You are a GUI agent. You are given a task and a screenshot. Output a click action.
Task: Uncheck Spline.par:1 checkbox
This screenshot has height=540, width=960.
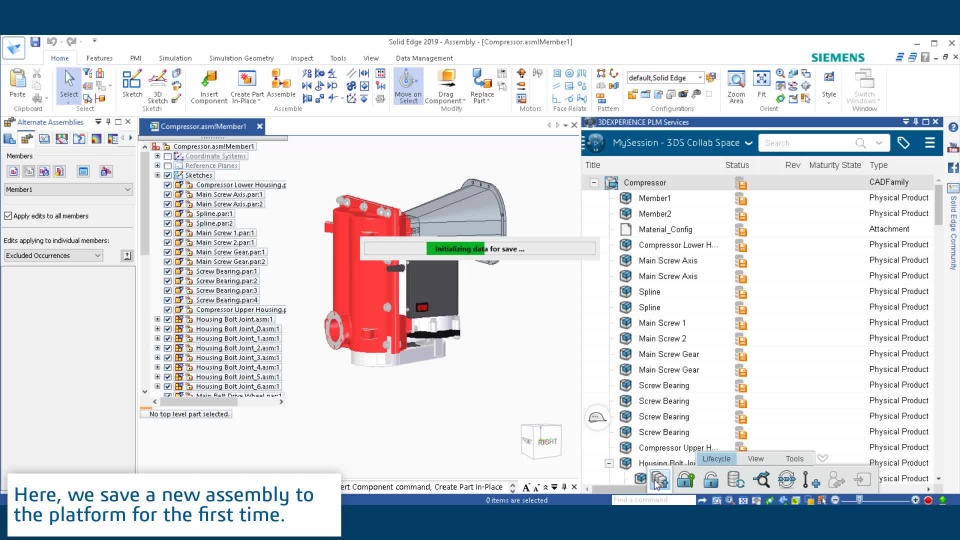[168, 214]
